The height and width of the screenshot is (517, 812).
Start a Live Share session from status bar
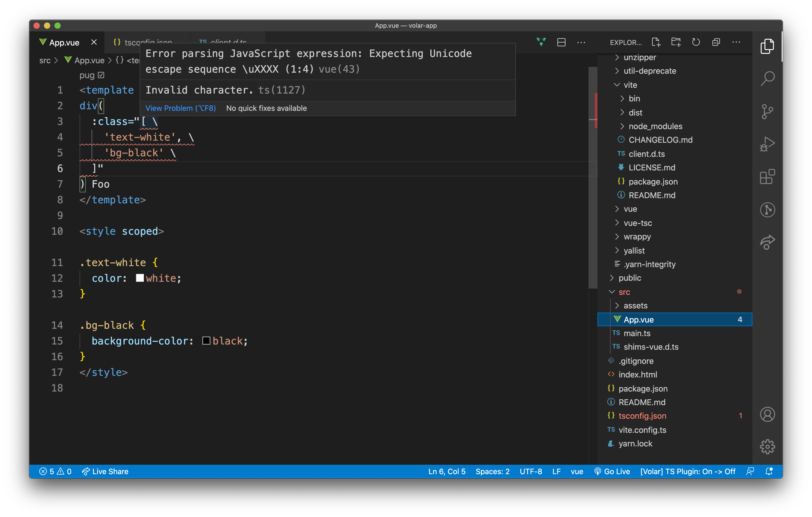coord(105,472)
